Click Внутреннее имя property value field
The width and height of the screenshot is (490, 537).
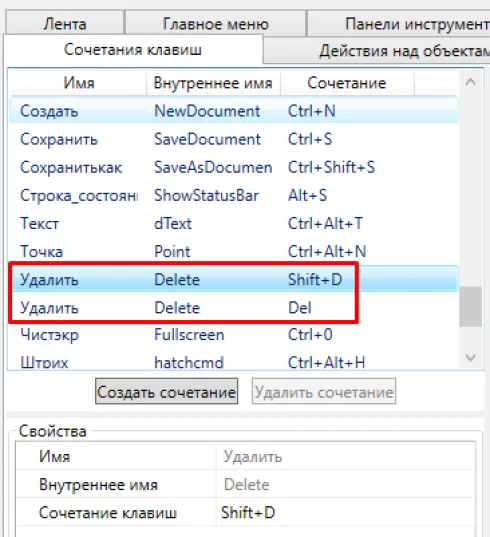(x=346, y=484)
